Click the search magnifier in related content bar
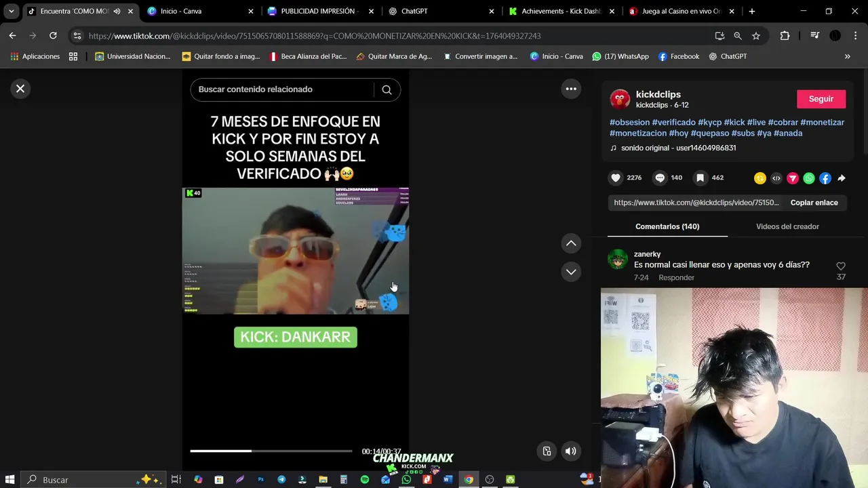This screenshot has height=488, width=868. (387, 89)
